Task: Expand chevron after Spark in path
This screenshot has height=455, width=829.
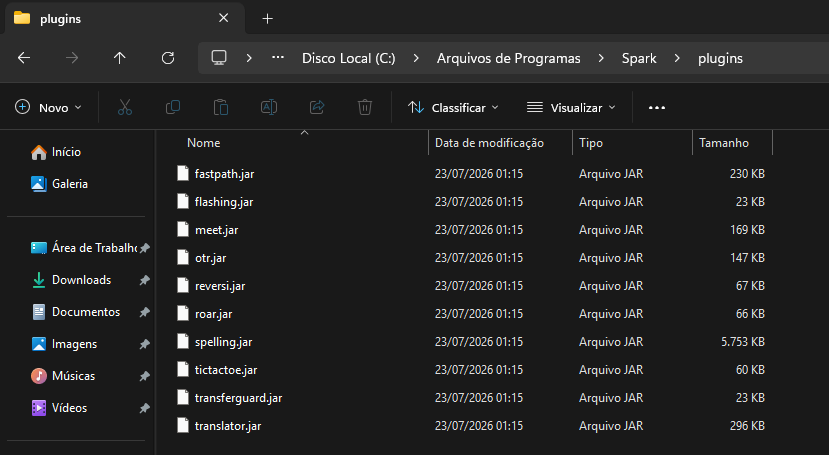Action: [677, 58]
